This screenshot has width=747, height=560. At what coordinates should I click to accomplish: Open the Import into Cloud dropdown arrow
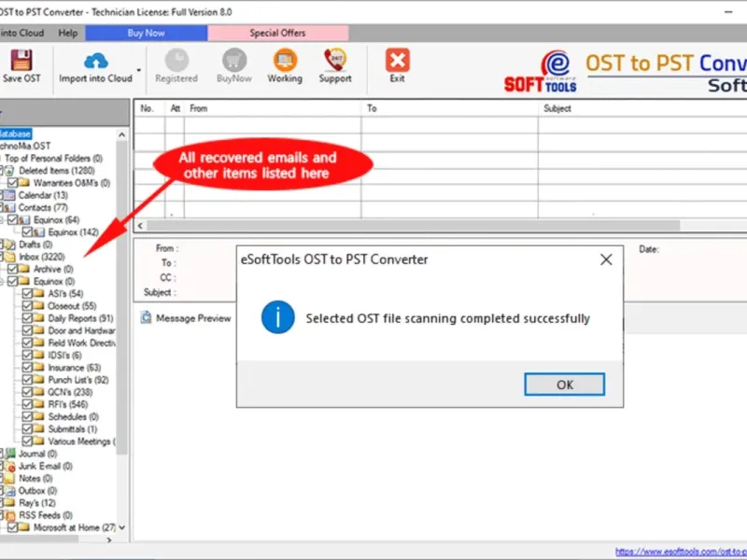point(138,71)
